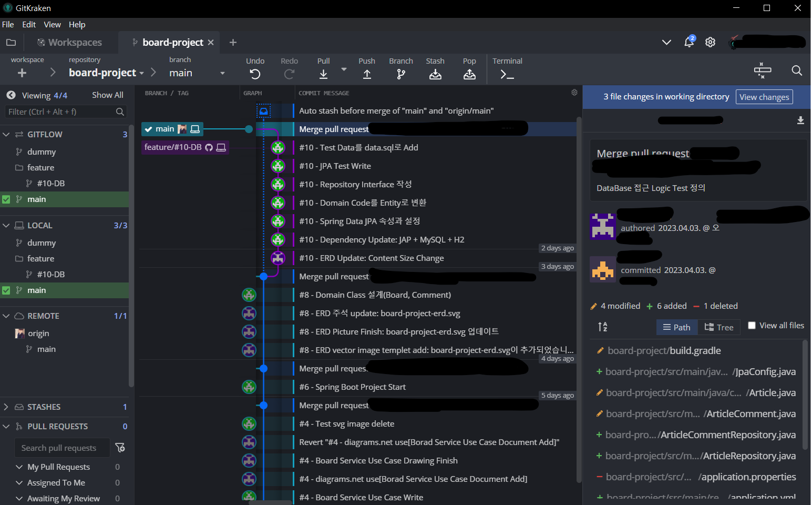Select the origin remote in sidebar
Screen dimensions: 812x505
[x=38, y=334]
